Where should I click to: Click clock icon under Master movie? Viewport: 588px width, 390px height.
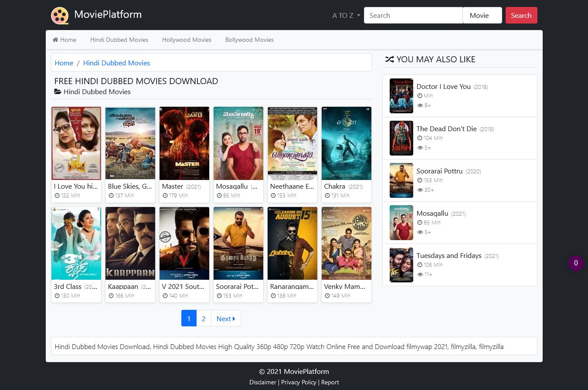point(165,196)
